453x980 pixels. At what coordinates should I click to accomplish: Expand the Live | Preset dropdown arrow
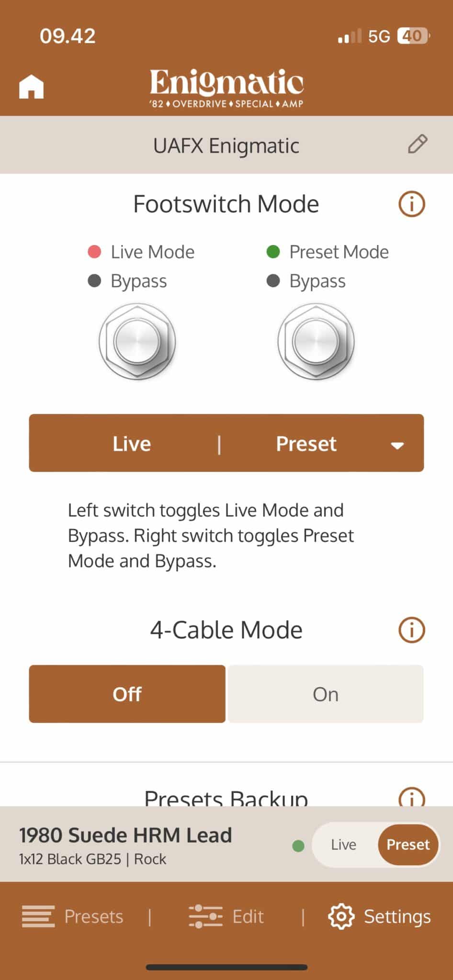point(397,445)
